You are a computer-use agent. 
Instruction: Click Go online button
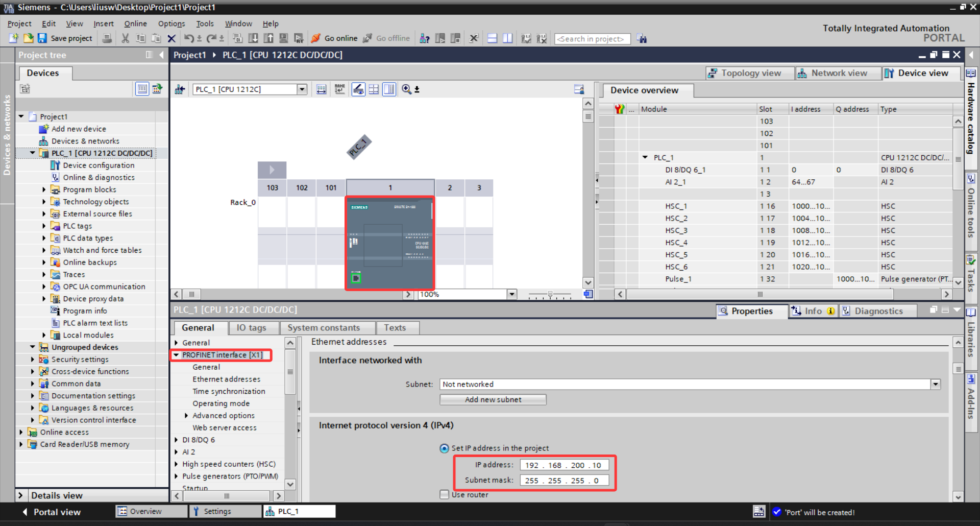334,38
